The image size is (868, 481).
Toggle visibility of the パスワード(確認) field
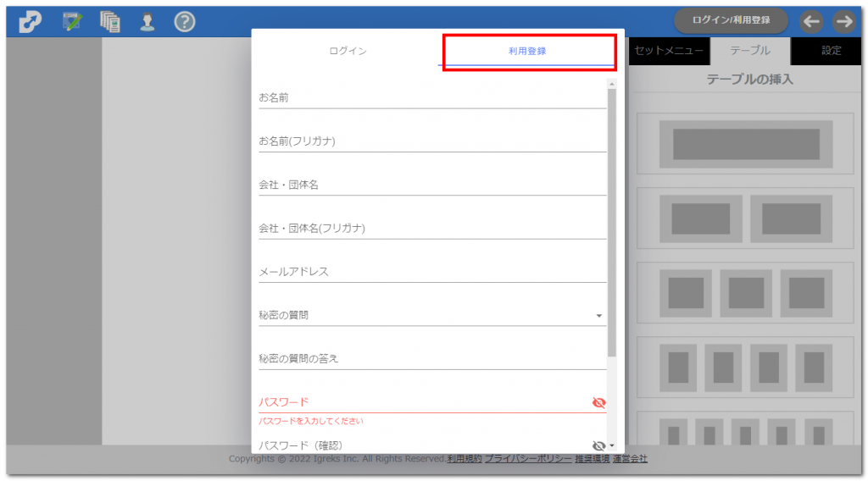pos(598,445)
